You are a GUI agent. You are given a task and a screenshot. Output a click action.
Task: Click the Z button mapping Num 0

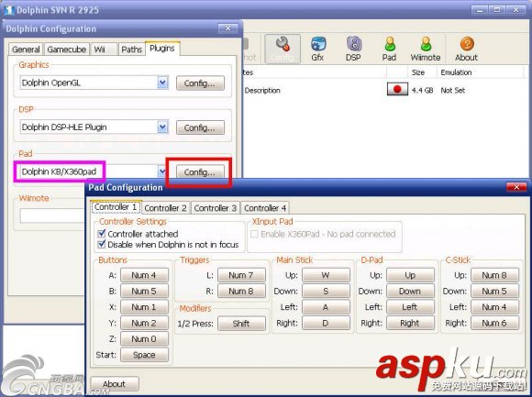tap(144, 338)
